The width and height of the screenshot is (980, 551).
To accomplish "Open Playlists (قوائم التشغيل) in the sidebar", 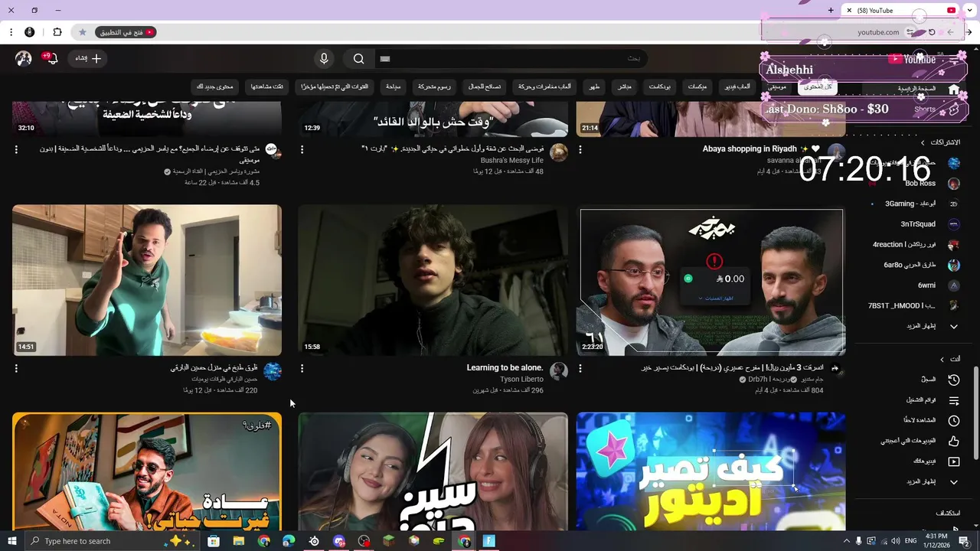I will (933, 400).
